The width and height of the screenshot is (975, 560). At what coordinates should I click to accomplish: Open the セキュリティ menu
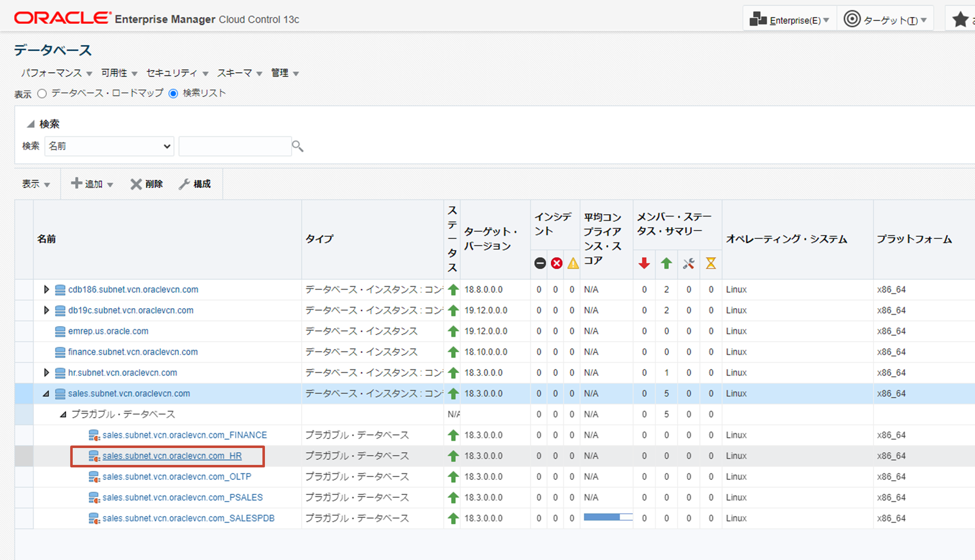173,73
